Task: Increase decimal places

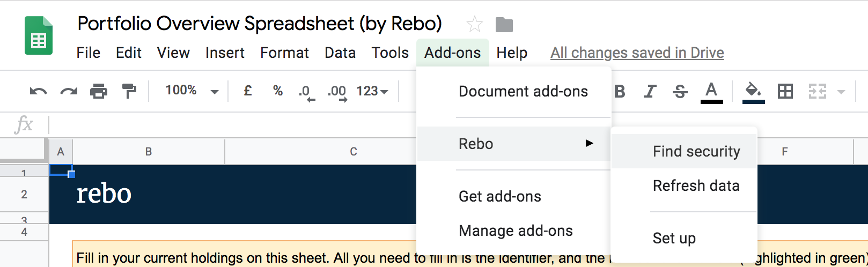Action: click(x=337, y=92)
